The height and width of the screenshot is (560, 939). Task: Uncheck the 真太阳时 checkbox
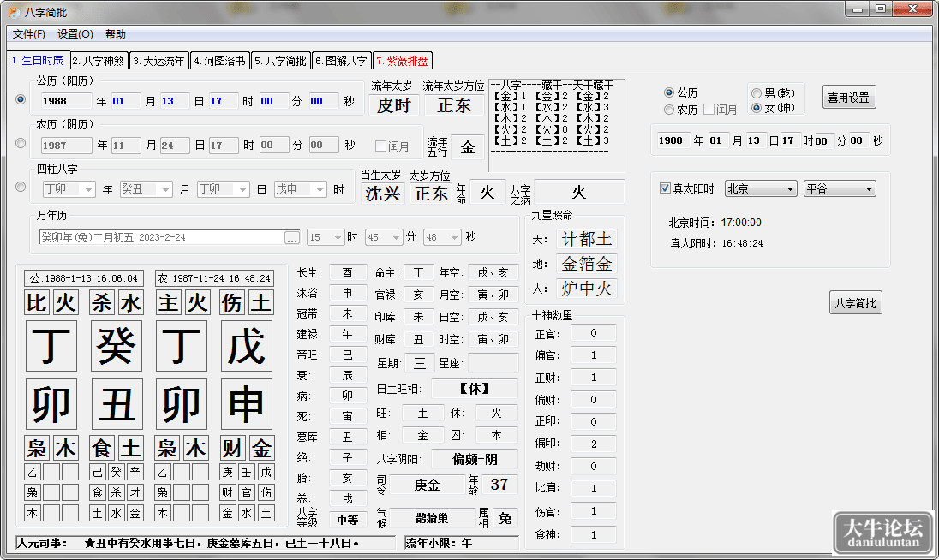(x=665, y=188)
